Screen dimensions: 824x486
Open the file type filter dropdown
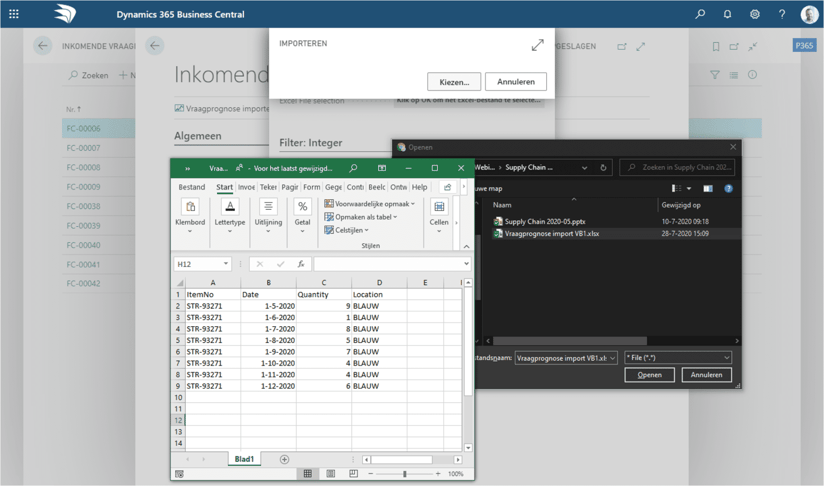point(727,358)
